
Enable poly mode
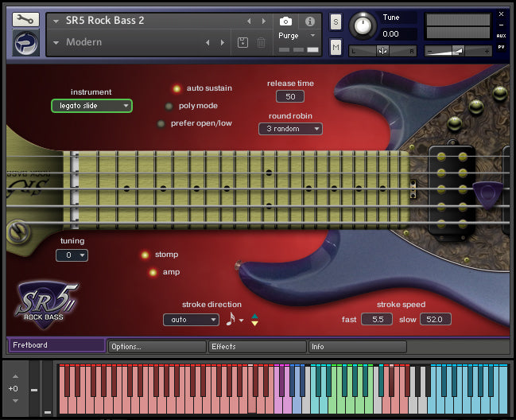click(x=169, y=106)
